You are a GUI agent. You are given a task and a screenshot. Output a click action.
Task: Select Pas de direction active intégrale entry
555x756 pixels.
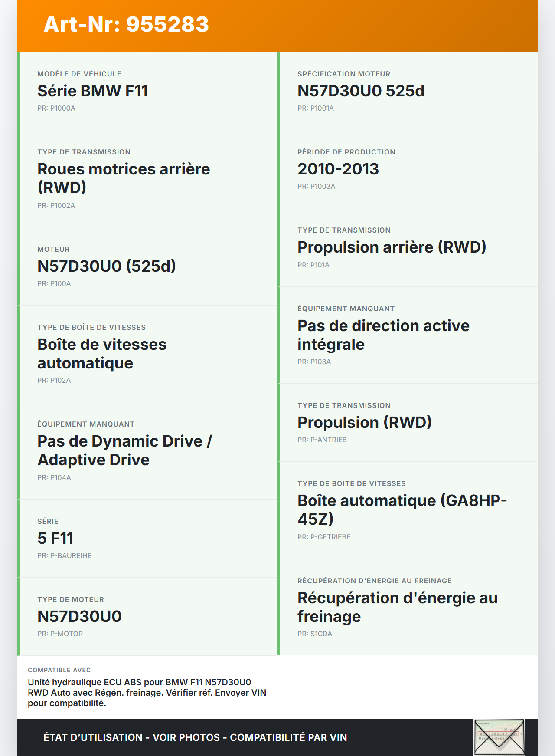pos(383,335)
